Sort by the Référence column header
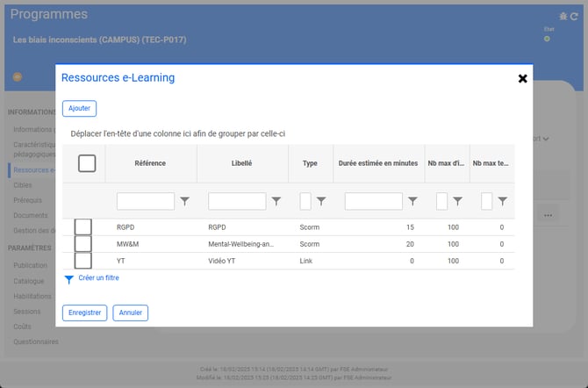 (x=150, y=163)
